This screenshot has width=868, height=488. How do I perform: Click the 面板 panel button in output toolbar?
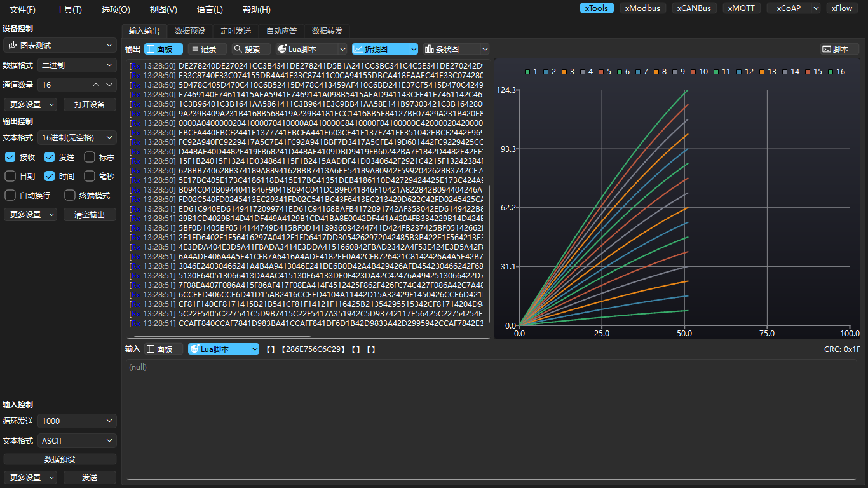pyautogui.click(x=163, y=49)
